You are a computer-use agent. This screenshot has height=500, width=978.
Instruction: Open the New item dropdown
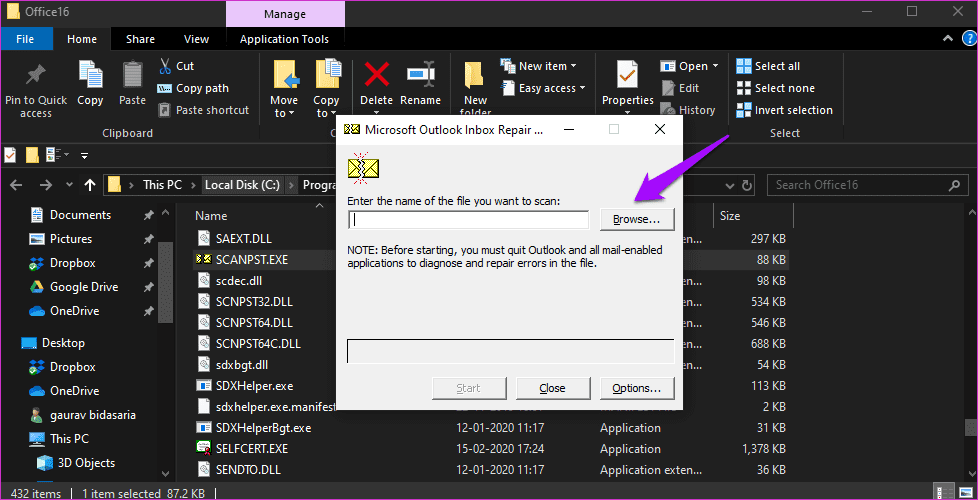tap(539, 66)
